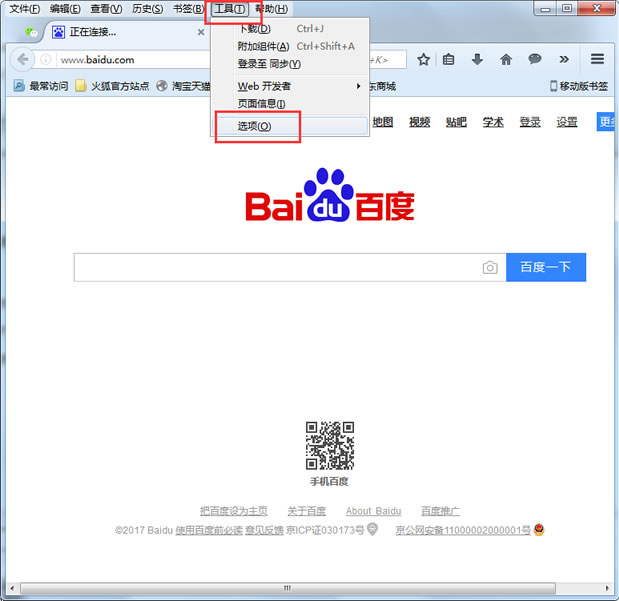Open the downloads arrow icon
Image resolution: width=619 pixels, height=601 pixels.
pyautogui.click(x=477, y=60)
